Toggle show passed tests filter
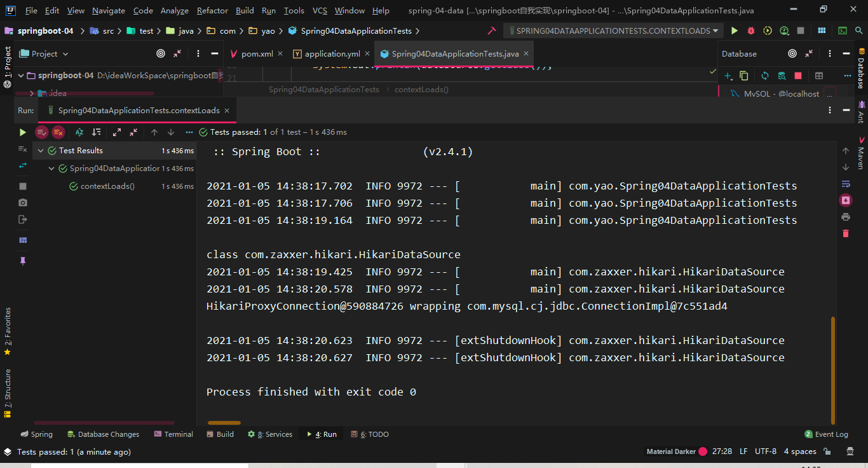The image size is (868, 468). pos(42,132)
